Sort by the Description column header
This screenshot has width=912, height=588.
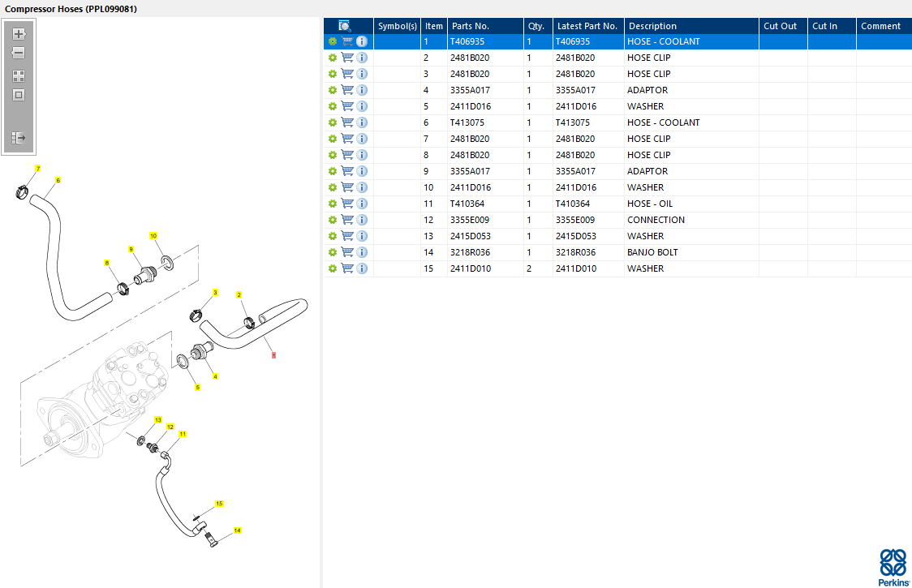(x=691, y=26)
